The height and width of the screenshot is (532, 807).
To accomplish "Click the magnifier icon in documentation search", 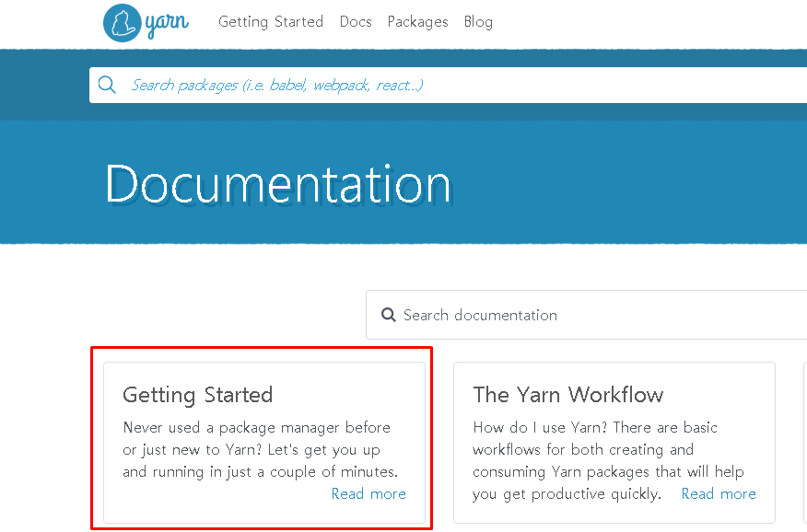I will click(389, 315).
